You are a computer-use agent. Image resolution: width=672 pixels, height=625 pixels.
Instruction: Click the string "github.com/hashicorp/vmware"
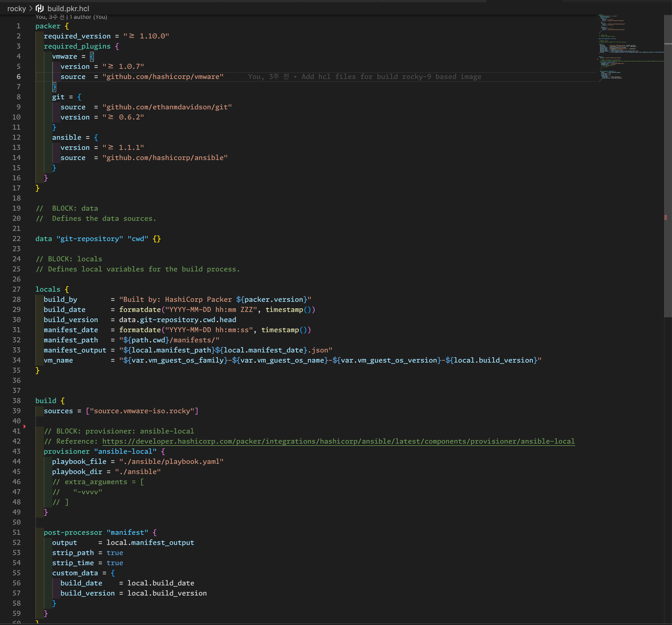(163, 77)
